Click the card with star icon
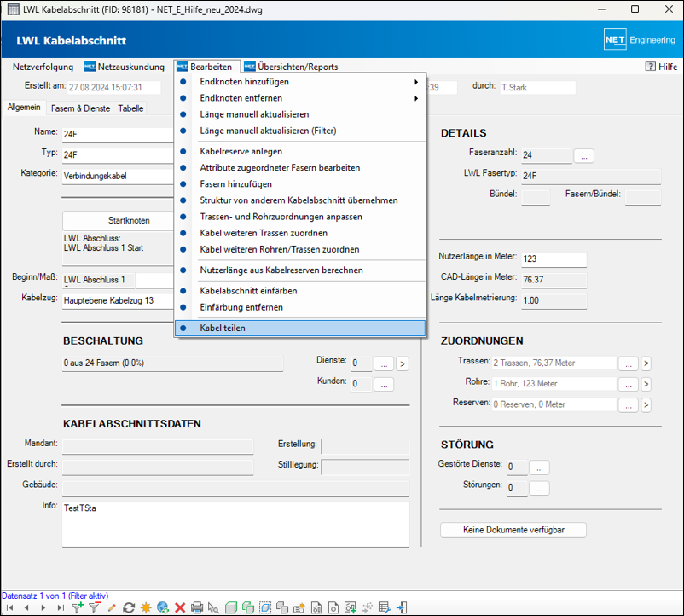The image size is (684, 616). click(299, 607)
